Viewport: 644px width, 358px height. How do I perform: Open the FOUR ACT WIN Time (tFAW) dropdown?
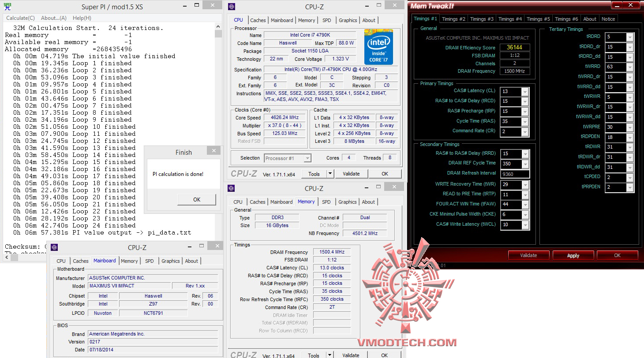coord(525,205)
